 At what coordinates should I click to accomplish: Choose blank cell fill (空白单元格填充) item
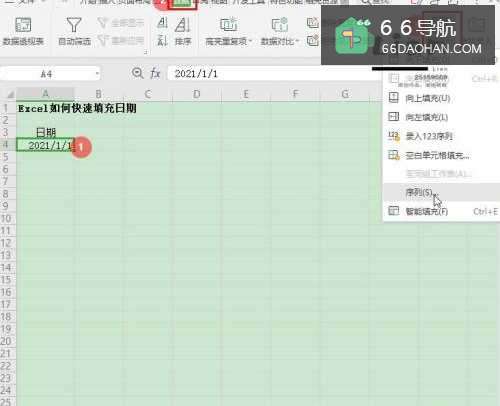point(441,155)
